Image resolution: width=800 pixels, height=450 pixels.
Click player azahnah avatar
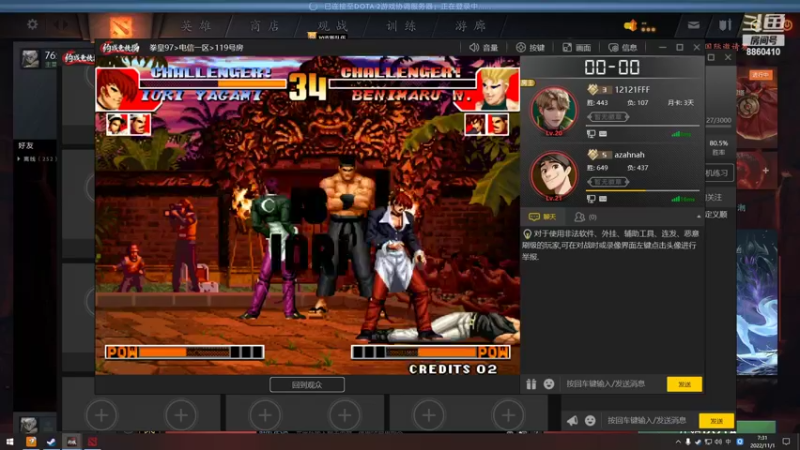pyautogui.click(x=554, y=176)
